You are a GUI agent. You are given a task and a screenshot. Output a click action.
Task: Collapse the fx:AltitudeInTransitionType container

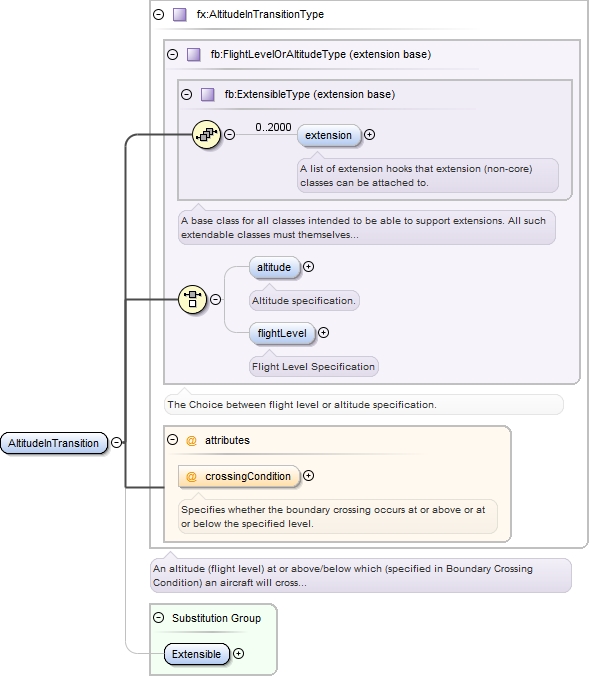pos(159,15)
